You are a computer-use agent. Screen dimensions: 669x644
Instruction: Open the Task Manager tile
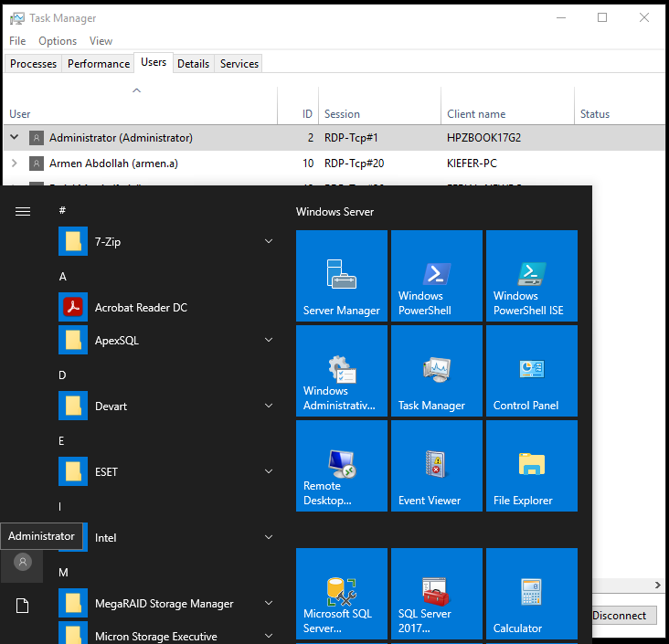coord(437,371)
